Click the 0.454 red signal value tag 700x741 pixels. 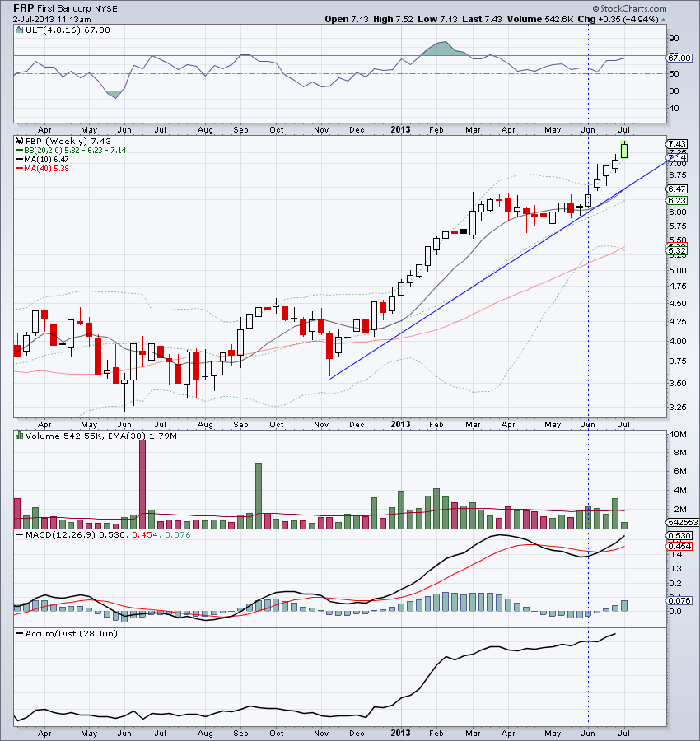(x=679, y=547)
